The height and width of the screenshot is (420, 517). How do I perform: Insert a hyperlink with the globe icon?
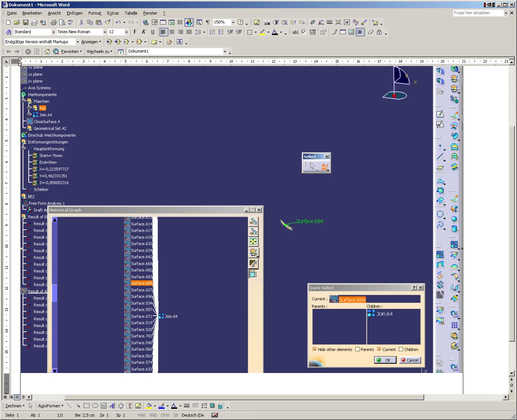pos(146,22)
